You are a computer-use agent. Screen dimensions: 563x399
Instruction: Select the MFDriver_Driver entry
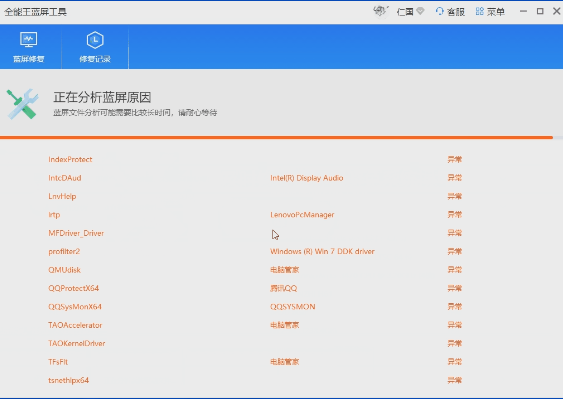click(x=76, y=233)
